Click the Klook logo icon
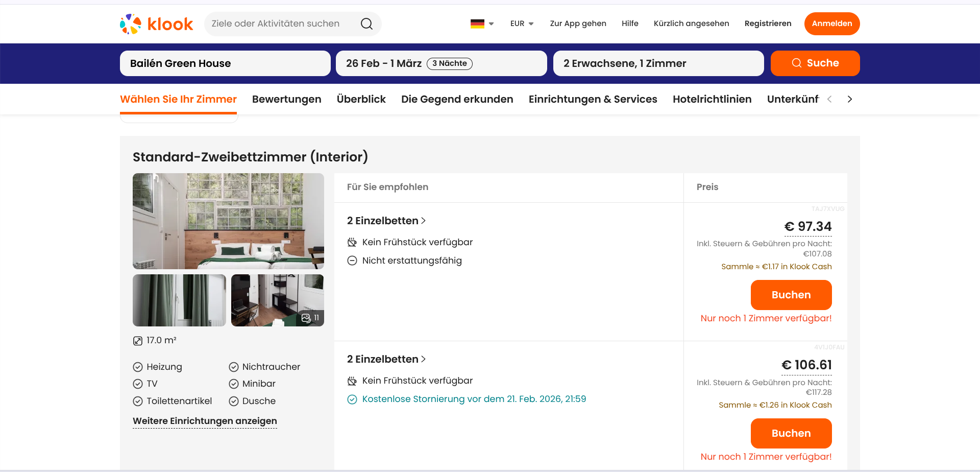The width and height of the screenshot is (980, 472). coord(131,24)
